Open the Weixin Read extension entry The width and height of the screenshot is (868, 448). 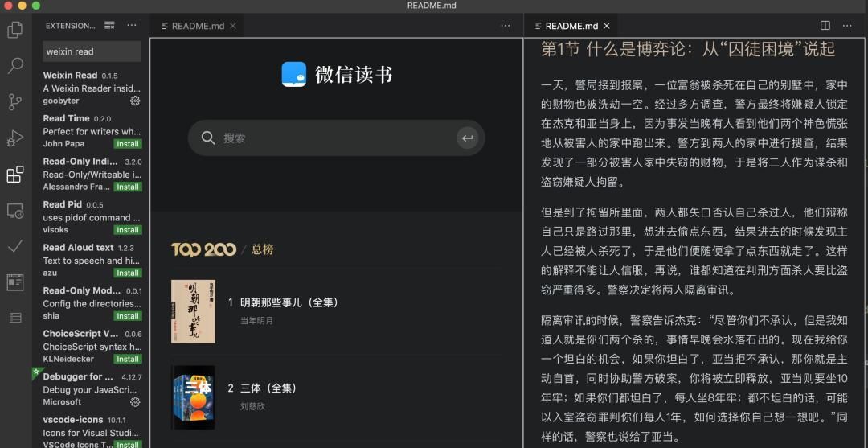tap(92, 88)
